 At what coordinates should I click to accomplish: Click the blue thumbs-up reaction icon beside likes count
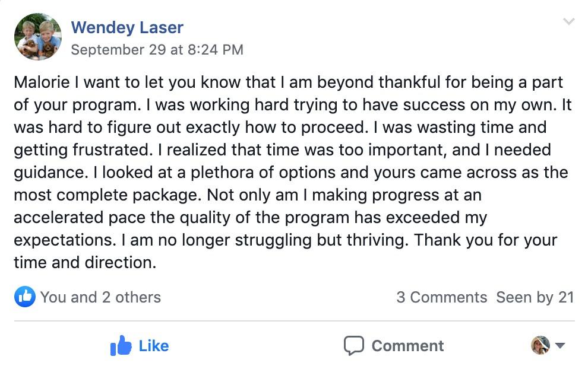(24, 297)
